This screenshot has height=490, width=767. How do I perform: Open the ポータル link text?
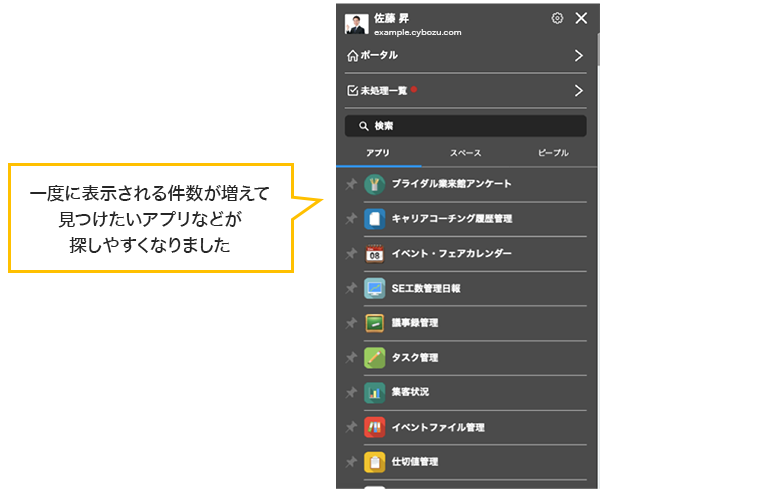click(x=379, y=55)
